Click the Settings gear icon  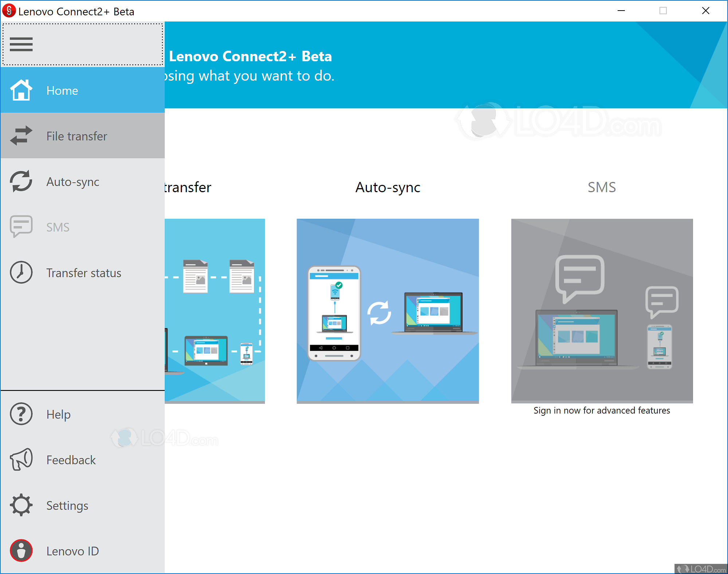(21, 505)
